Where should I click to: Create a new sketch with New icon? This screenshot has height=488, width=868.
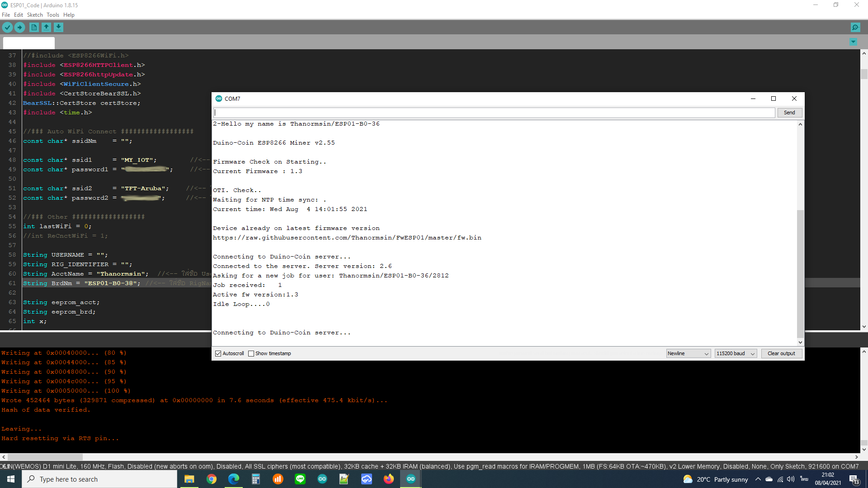click(x=34, y=28)
